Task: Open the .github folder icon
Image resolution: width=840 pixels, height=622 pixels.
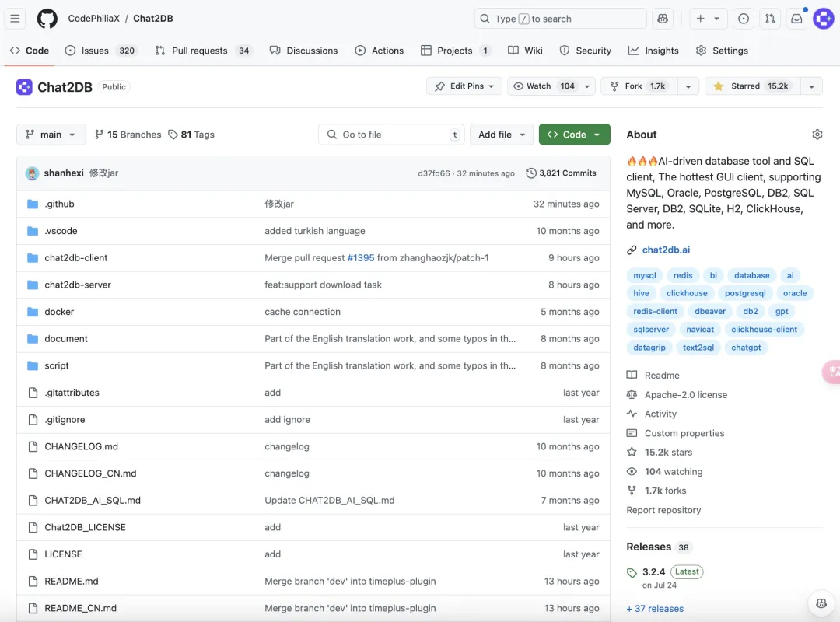Action: (x=33, y=204)
